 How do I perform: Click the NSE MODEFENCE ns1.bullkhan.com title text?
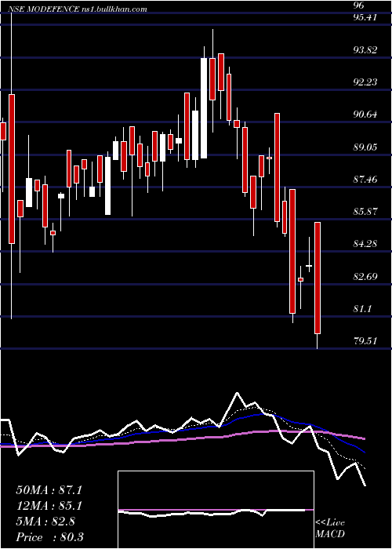78,9
